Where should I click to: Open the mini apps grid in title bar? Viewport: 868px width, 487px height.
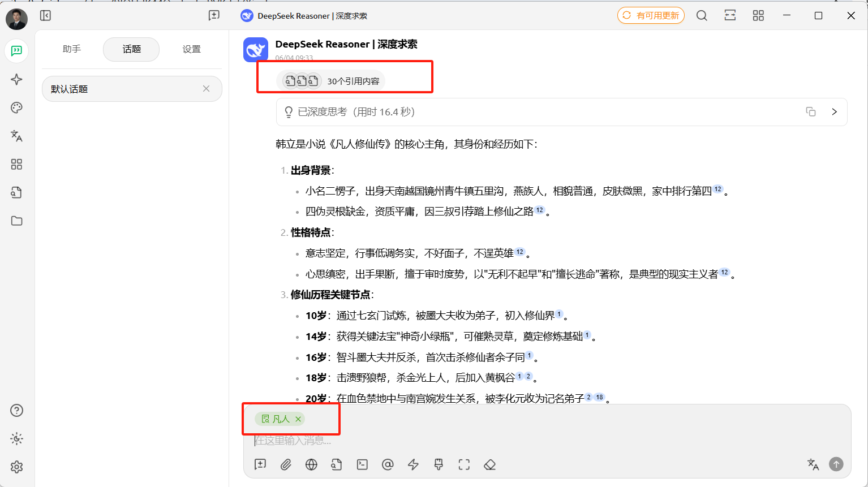(758, 15)
